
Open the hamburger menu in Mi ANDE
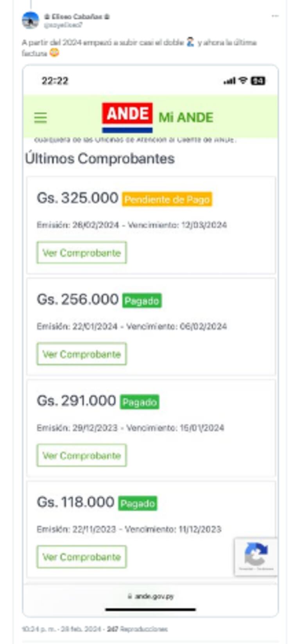40,118
